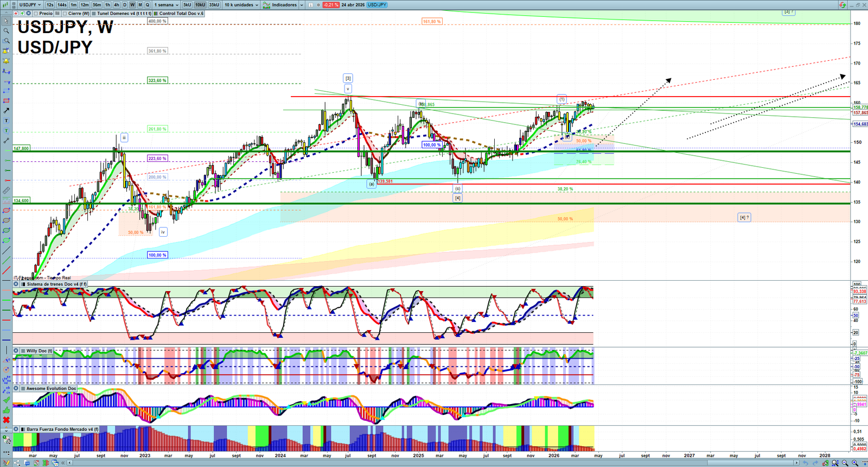Toggle the Precio checkbox
Image resolution: width=868 pixels, height=467 pixels.
[36, 14]
